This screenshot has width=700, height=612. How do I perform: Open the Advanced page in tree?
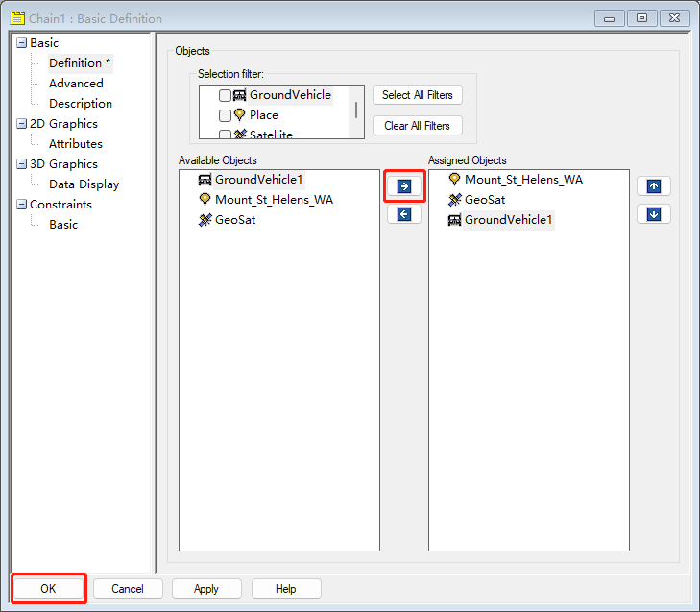[x=76, y=84]
